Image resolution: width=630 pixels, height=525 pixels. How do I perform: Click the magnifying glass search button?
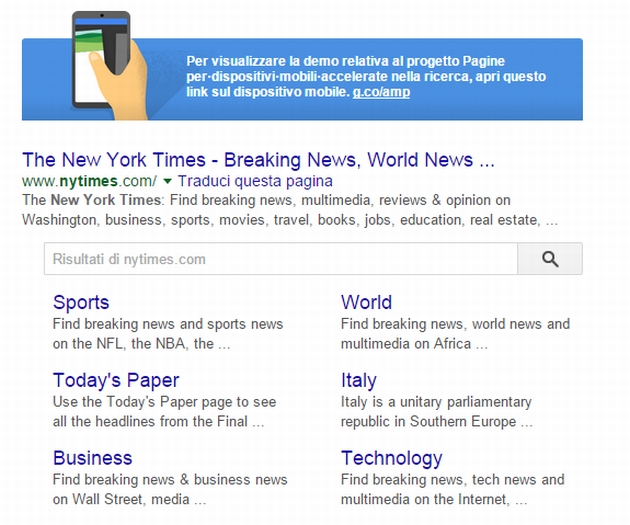550,259
